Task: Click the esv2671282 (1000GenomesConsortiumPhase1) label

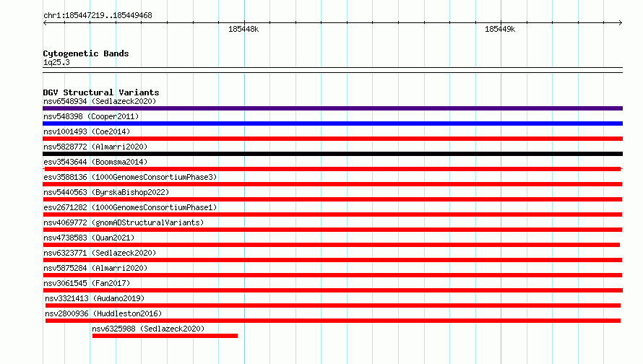Action: click(x=130, y=207)
